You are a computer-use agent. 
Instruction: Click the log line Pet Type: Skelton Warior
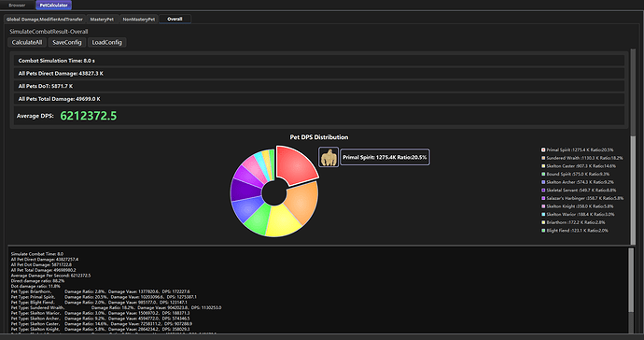tap(100, 313)
